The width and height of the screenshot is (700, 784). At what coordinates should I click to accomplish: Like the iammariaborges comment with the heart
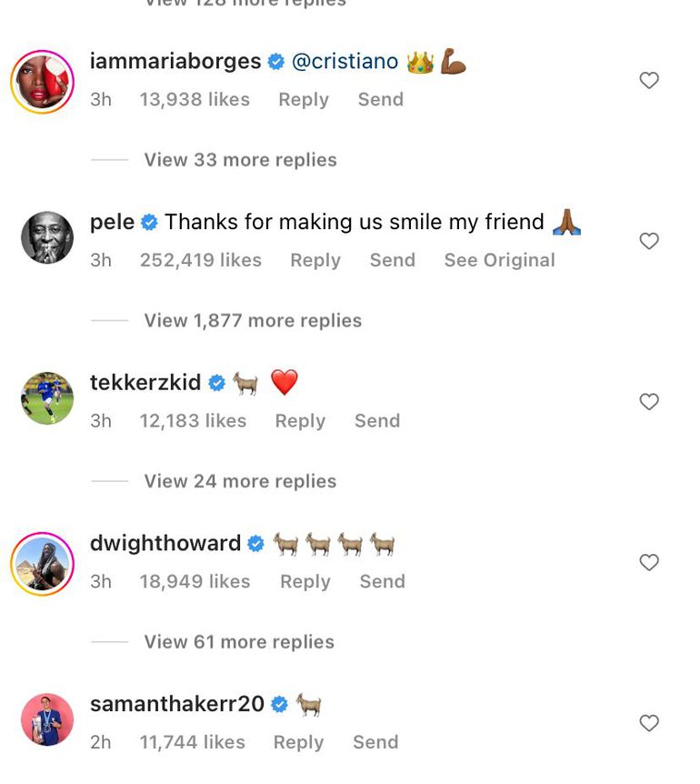649,81
